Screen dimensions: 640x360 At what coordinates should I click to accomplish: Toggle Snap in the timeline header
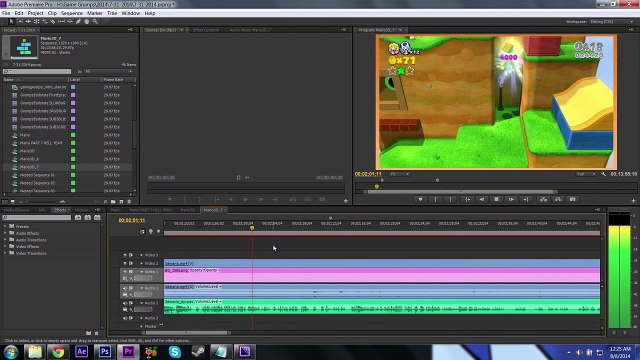point(142,231)
